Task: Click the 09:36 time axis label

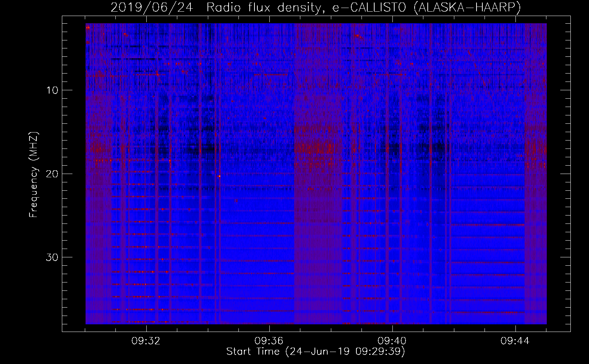Action: 269,341
